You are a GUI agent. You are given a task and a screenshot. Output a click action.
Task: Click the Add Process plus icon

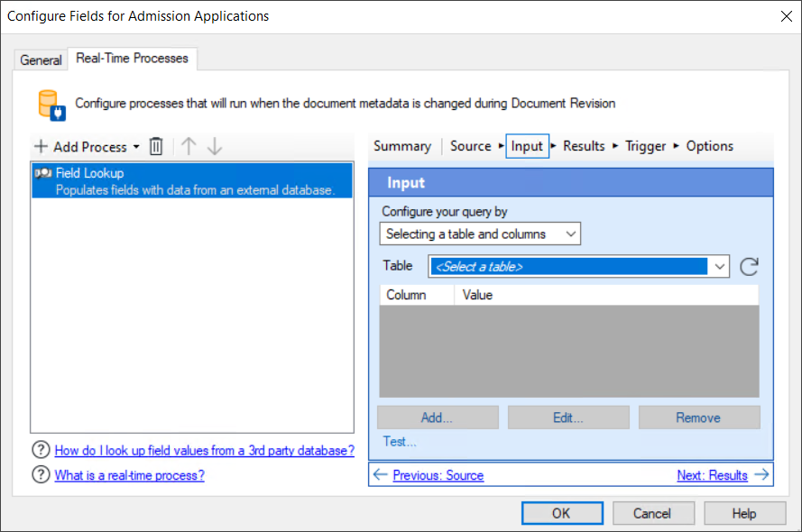click(x=41, y=146)
